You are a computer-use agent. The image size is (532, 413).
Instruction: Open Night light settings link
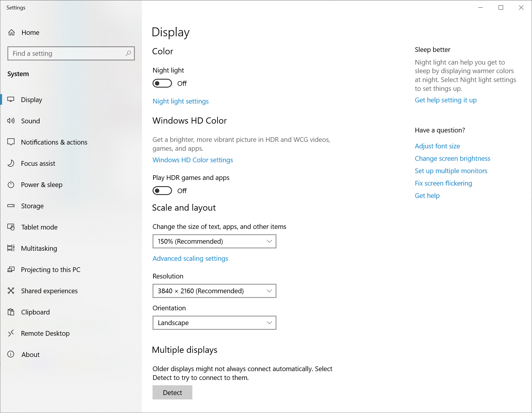tap(180, 101)
